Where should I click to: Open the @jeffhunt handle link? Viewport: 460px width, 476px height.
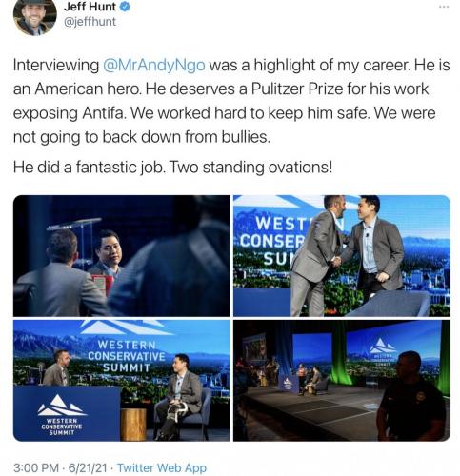[90, 22]
